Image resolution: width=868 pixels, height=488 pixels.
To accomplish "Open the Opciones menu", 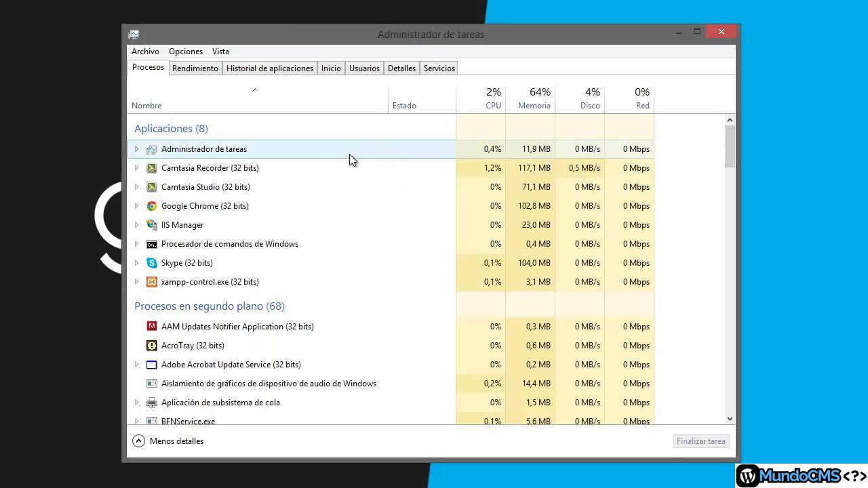I will point(186,52).
